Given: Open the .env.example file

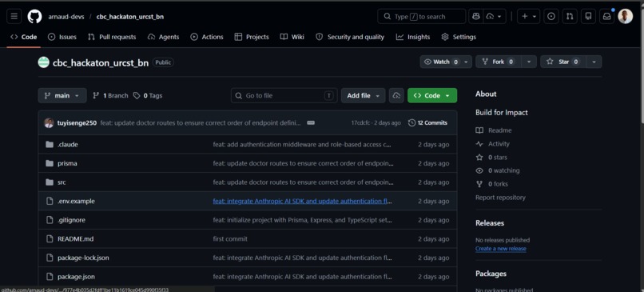Looking at the screenshot, I should coord(76,201).
